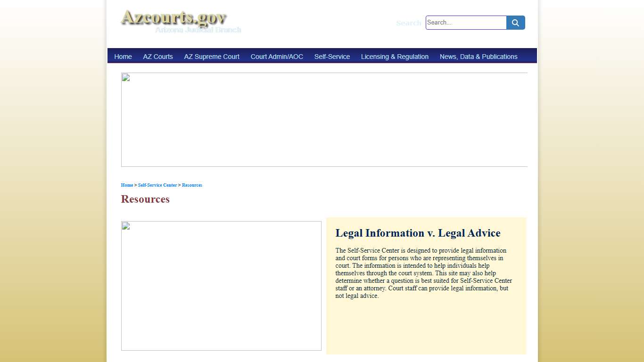
Task: Open the Court Admin/AOC menu
Action: (277, 56)
